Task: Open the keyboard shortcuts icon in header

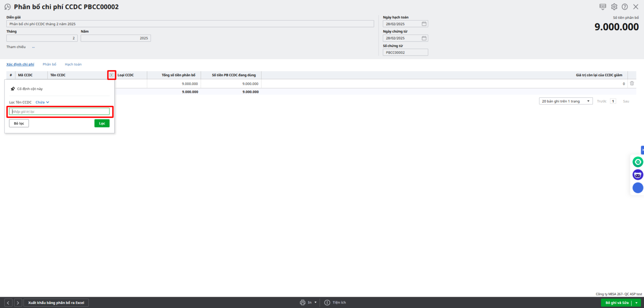Action: coord(603,7)
